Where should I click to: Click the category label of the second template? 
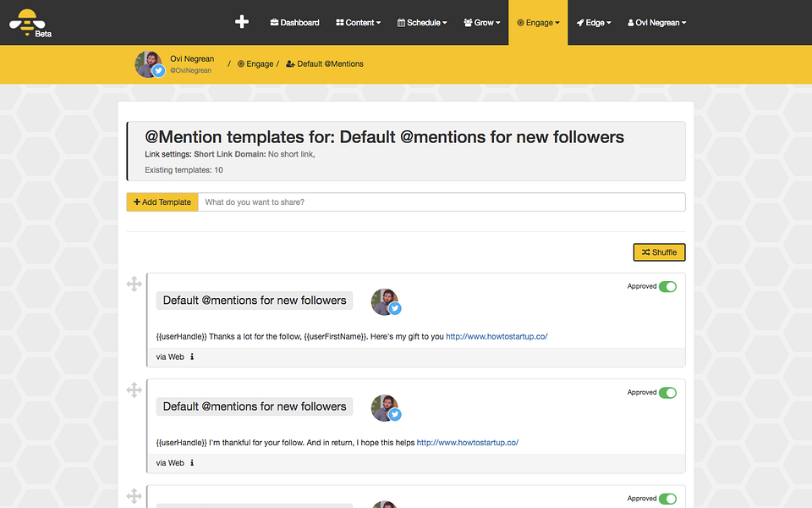point(255,407)
